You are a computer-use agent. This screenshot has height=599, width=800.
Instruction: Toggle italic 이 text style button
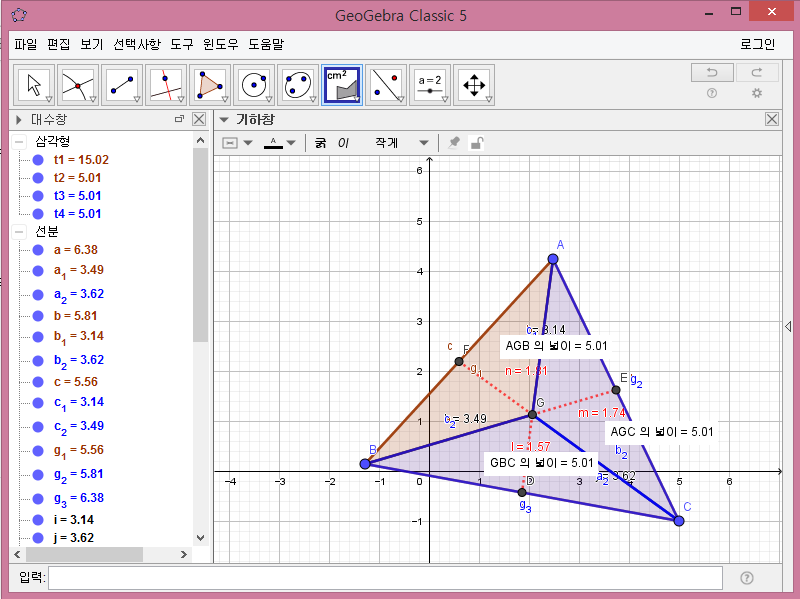(x=343, y=143)
